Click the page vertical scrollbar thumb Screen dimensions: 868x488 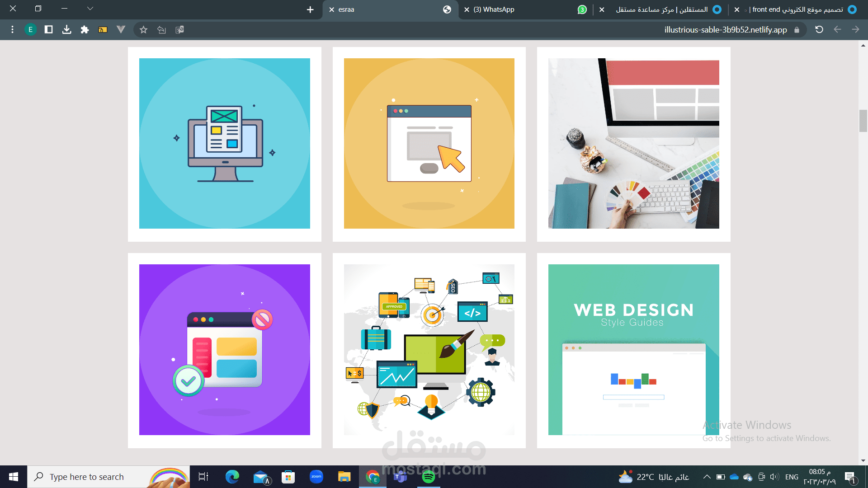(863, 121)
